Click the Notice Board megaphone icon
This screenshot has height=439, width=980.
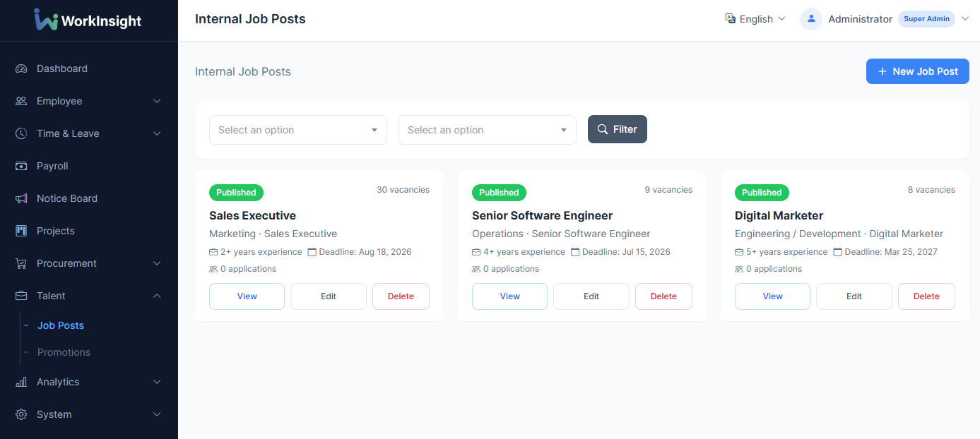21,198
